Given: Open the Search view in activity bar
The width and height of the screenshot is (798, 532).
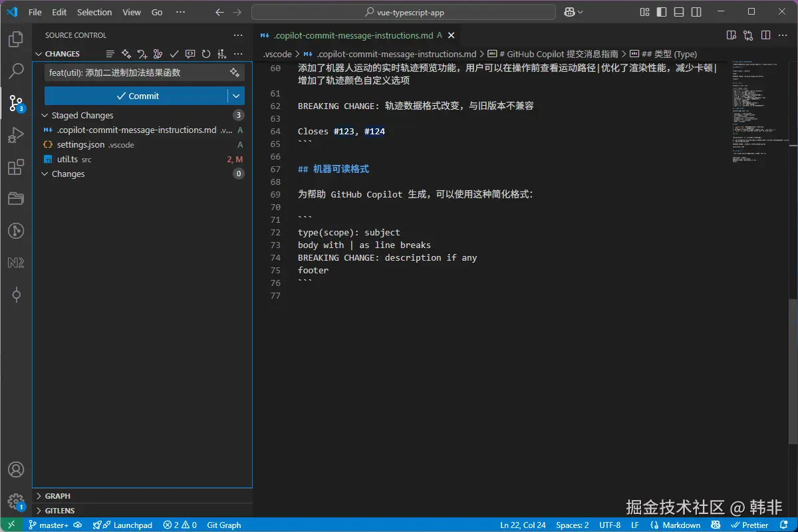Looking at the screenshot, I should [16, 71].
